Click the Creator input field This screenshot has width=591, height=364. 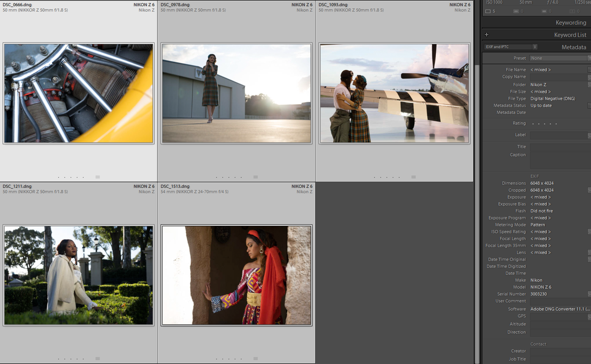pos(560,351)
